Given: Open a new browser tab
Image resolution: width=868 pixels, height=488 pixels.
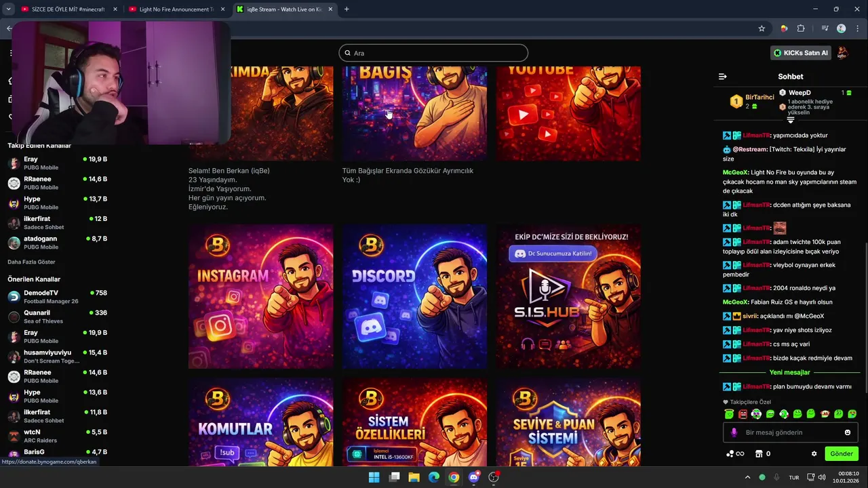Looking at the screenshot, I should coord(347,9).
